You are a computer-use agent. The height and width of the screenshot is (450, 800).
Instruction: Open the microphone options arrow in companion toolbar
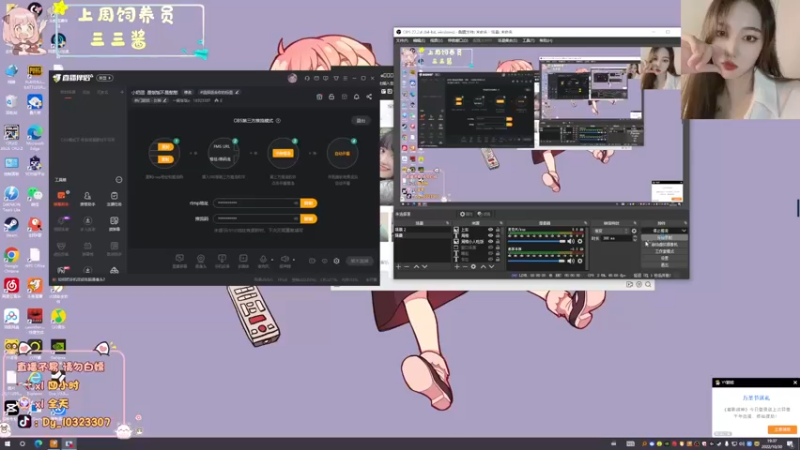[x=272, y=260]
